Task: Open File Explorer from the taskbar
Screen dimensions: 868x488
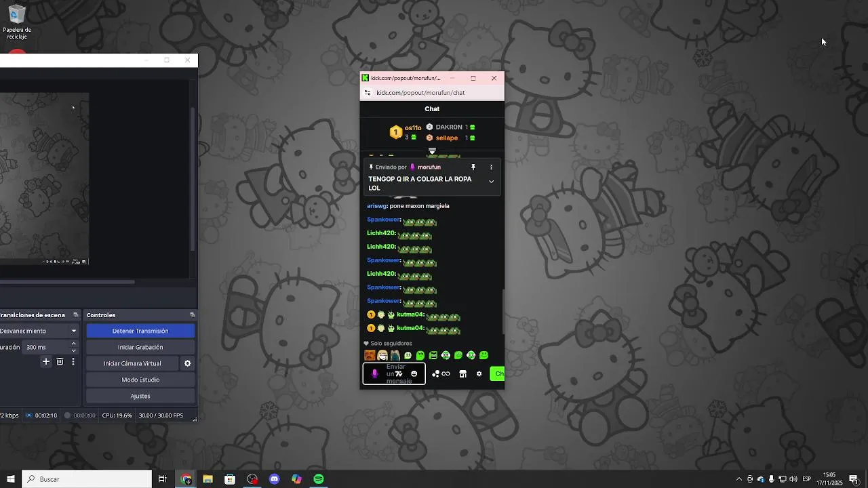Action: point(208,479)
